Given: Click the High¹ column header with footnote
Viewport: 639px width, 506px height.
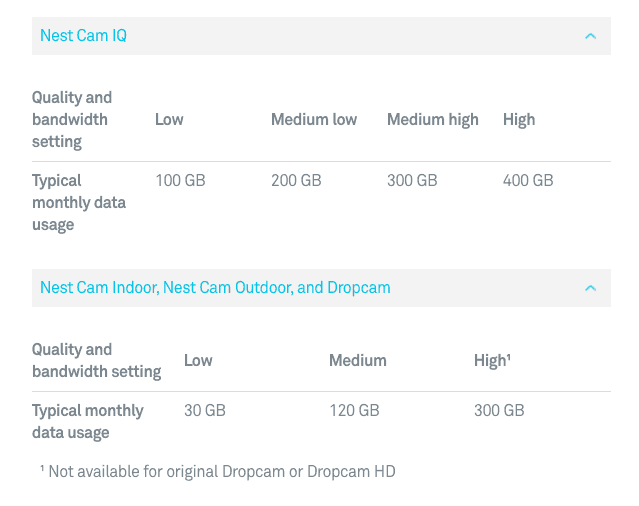Looking at the screenshot, I should coord(492,361).
